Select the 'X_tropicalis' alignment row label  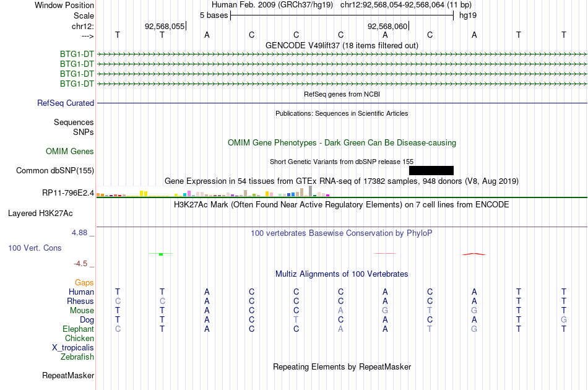click(x=73, y=348)
